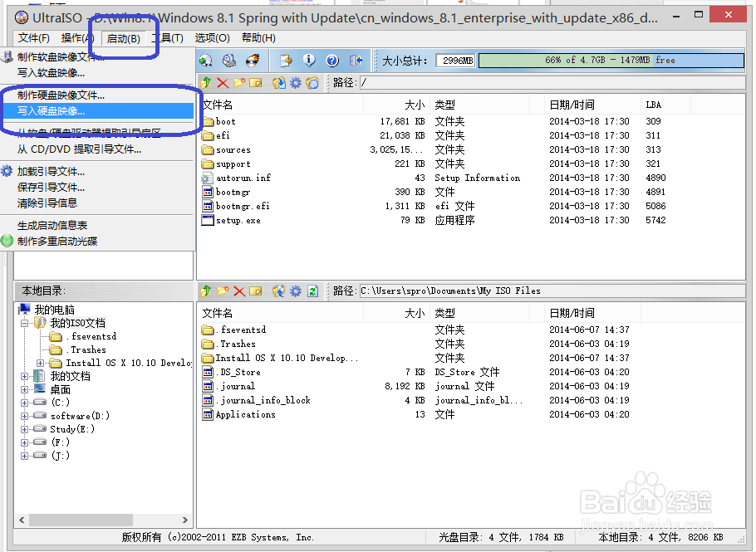Click the 大小总计 size field showing 2996MB
This screenshot has width=756, height=552.
click(x=455, y=61)
